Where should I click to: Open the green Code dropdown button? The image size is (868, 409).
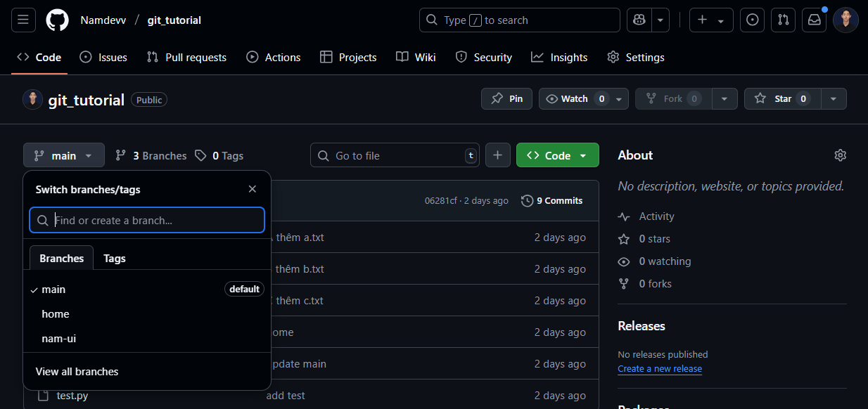tap(558, 155)
